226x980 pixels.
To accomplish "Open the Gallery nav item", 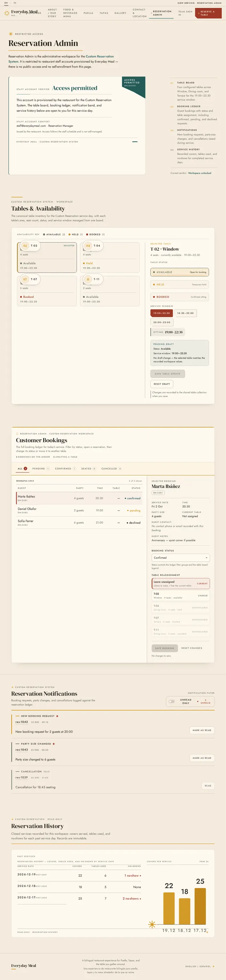I will tap(120, 13).
